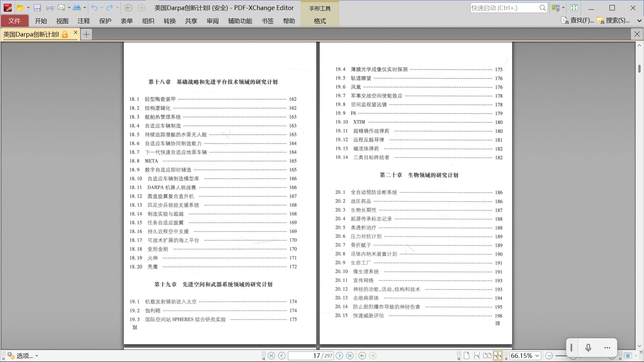Viewport: 644px width, 362px height.
Task: Click the green previous view arrow in status bar
Action: pyautogui.click(x=362, y=356)
